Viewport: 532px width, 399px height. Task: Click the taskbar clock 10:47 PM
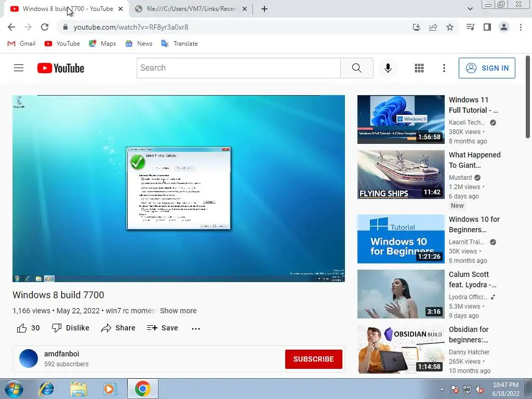[506, 389]
